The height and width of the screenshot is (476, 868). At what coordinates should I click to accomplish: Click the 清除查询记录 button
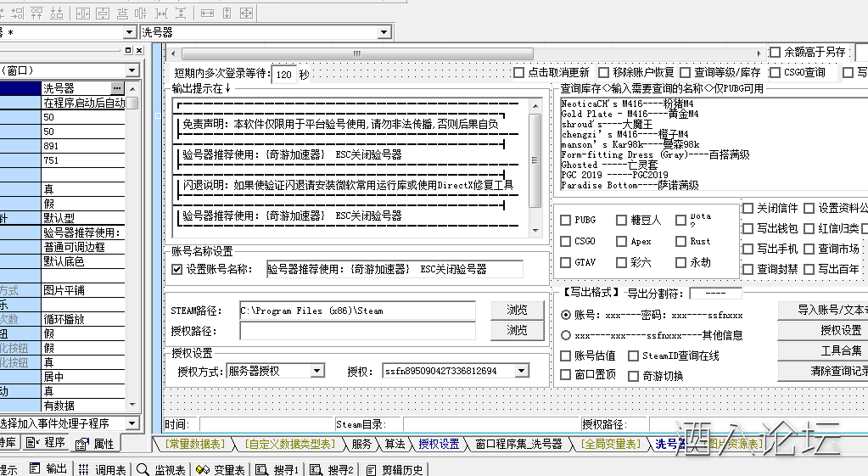point(822,371)
